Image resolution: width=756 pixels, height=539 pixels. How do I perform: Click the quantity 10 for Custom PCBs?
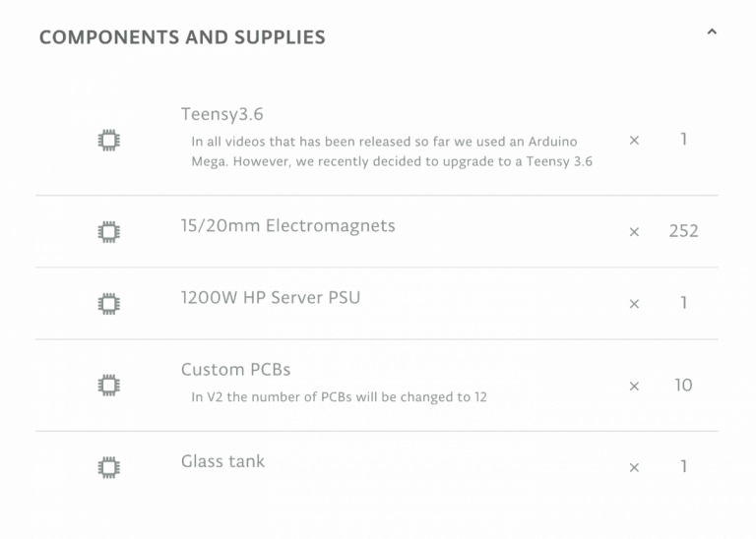tap(683, 385)
